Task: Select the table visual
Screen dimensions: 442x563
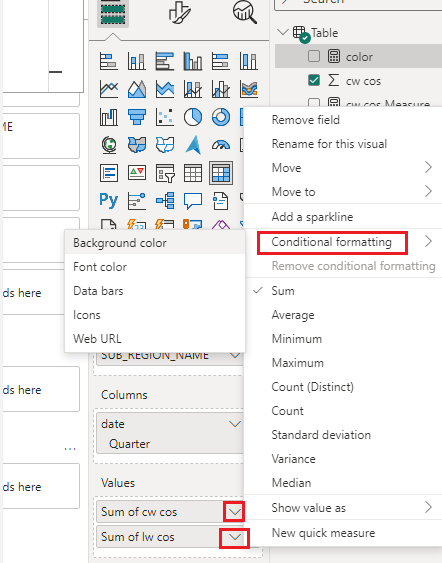Action: tap(193, 173)
